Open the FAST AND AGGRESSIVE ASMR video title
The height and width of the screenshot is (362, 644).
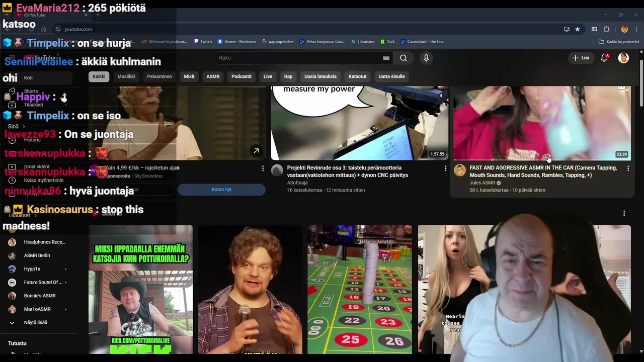543,171
